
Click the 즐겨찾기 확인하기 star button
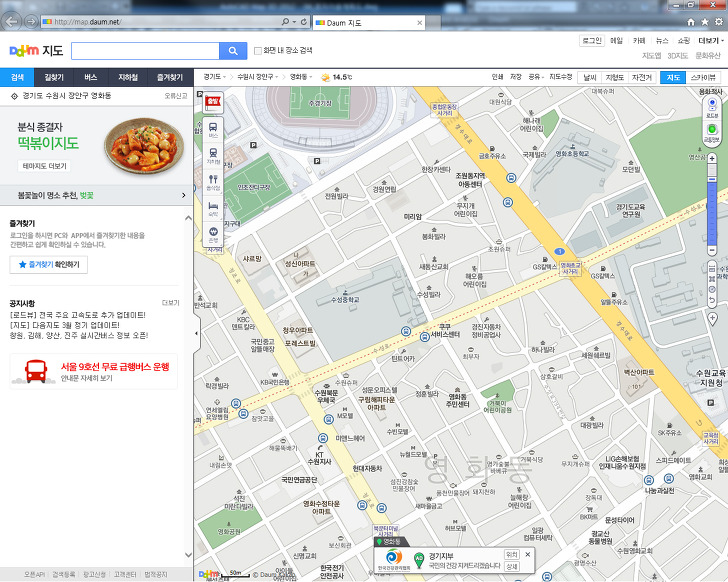click(49, 265)
